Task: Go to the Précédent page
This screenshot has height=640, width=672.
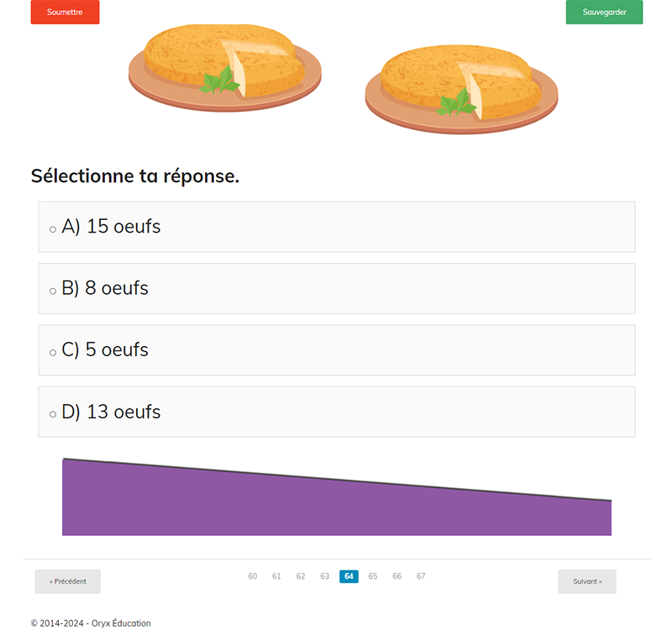Action: pyautogui.click(x=67, y=581)
